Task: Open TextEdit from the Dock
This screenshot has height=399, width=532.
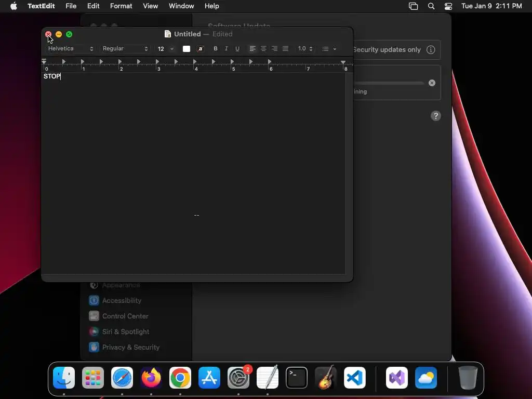Action: 268,378
